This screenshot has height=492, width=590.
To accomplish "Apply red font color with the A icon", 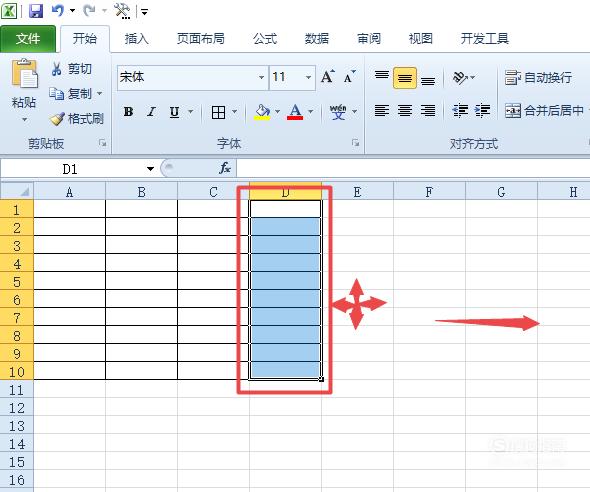I will tap(295, 112).
